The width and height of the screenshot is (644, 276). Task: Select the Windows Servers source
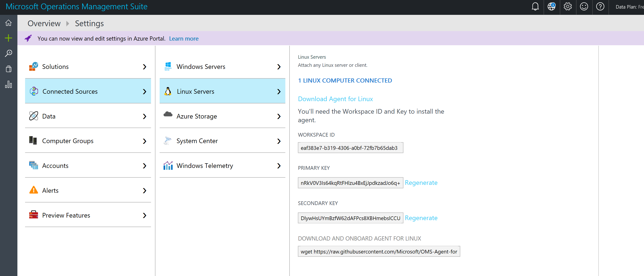click(222, 67)
